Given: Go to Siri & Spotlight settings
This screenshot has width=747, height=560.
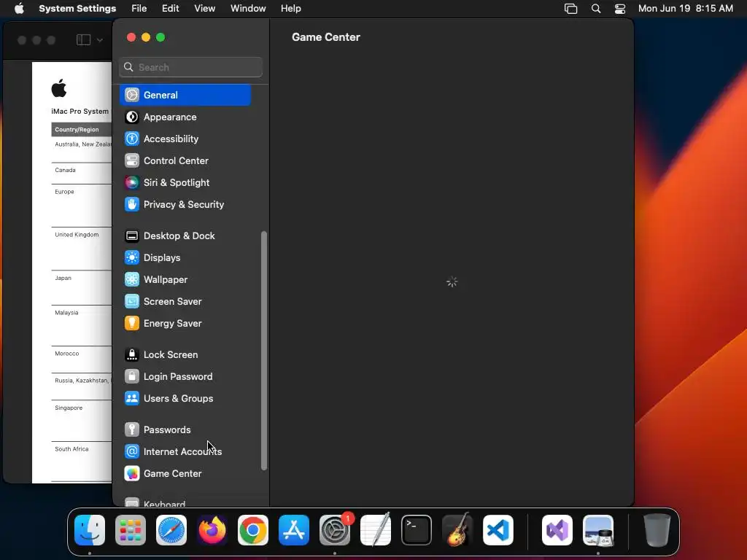Looking at the screenshot, I should (x=185, y=182).
